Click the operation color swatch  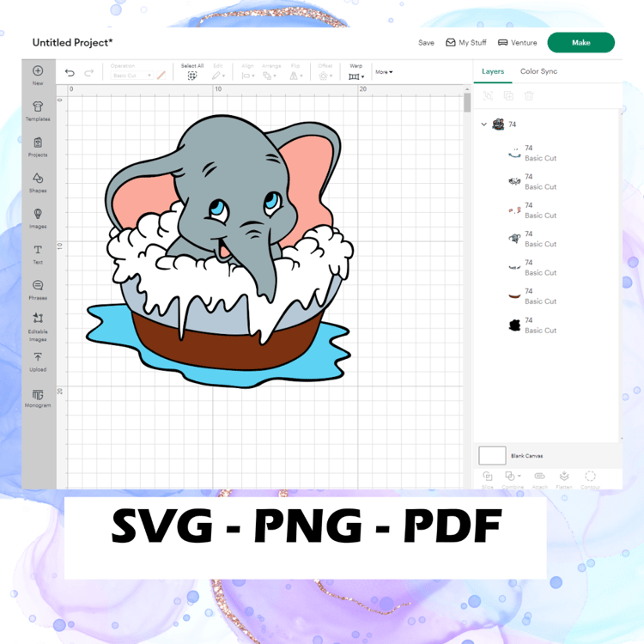point(161,76)
